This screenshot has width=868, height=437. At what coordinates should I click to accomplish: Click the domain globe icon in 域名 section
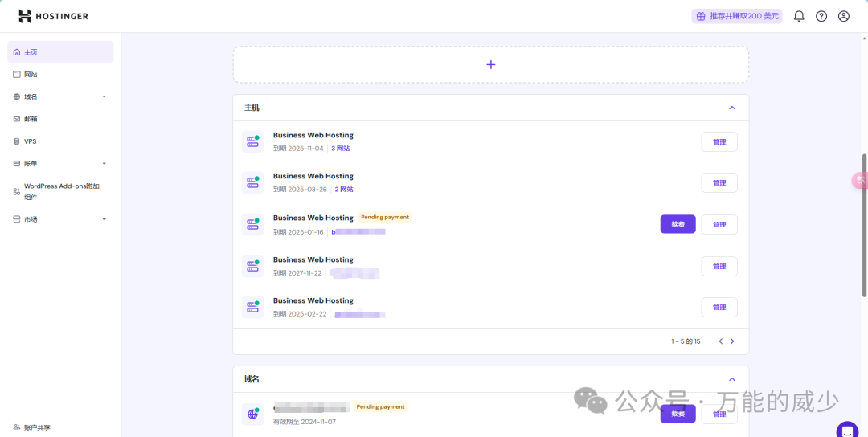252,414
